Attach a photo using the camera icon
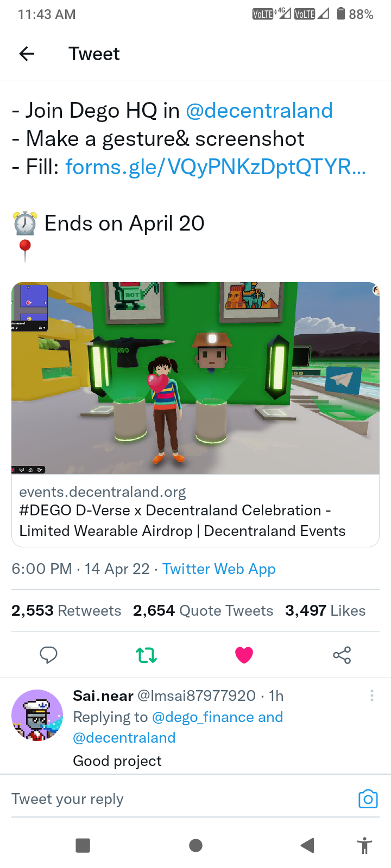The image size is (391, 868). click(x=368, y=799)
